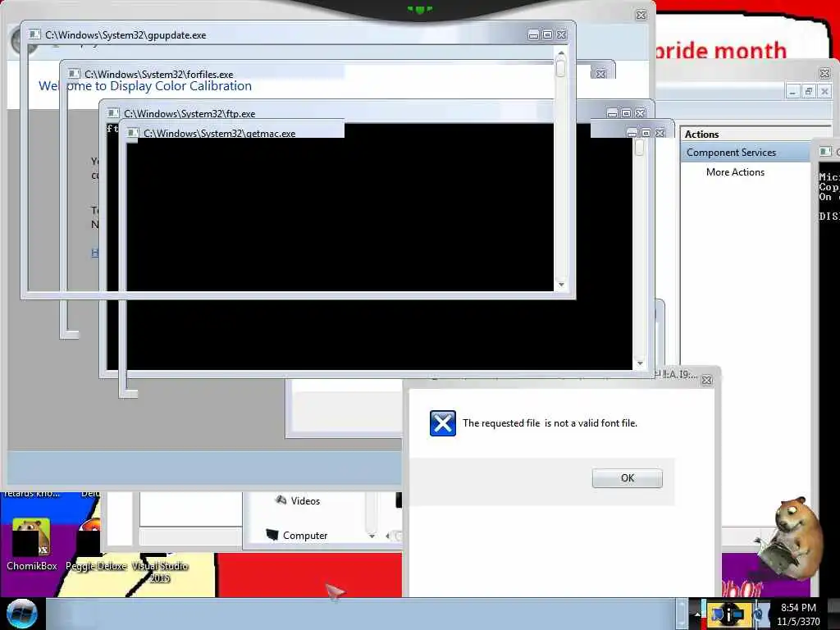The width and height of the screenshot is (840, 630).
Task: Restore down the Component Services inner console
Action: (x=808, y=92)
